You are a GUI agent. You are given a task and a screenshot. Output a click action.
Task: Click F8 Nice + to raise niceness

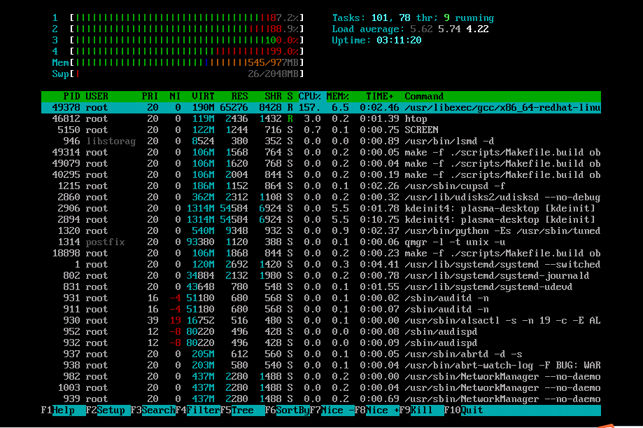pos(377,410)
